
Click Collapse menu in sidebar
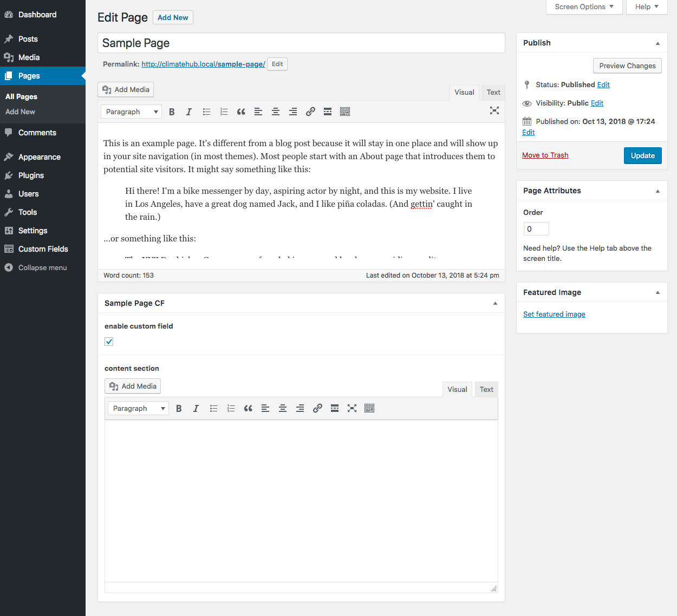click(43, 267)
